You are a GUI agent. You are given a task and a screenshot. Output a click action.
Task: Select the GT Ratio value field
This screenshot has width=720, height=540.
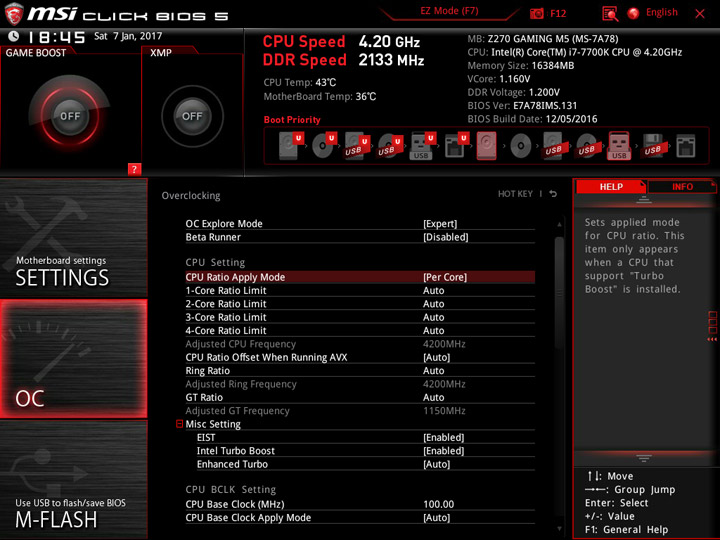coord(433,397)
